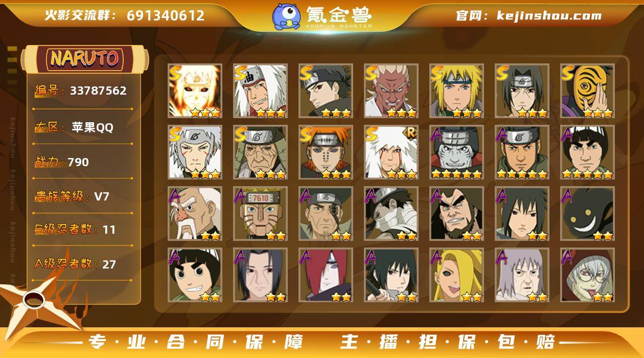This screenshot has width=644, height=358.
Task: Select the glowing Six Paths Naruto S-rank portrait
Action: [x=195, y=91]
